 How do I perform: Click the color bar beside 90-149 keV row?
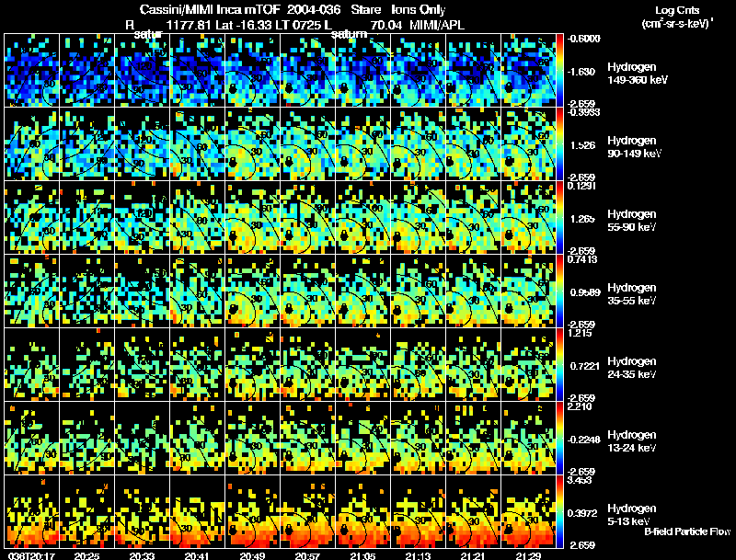point(559,144)
